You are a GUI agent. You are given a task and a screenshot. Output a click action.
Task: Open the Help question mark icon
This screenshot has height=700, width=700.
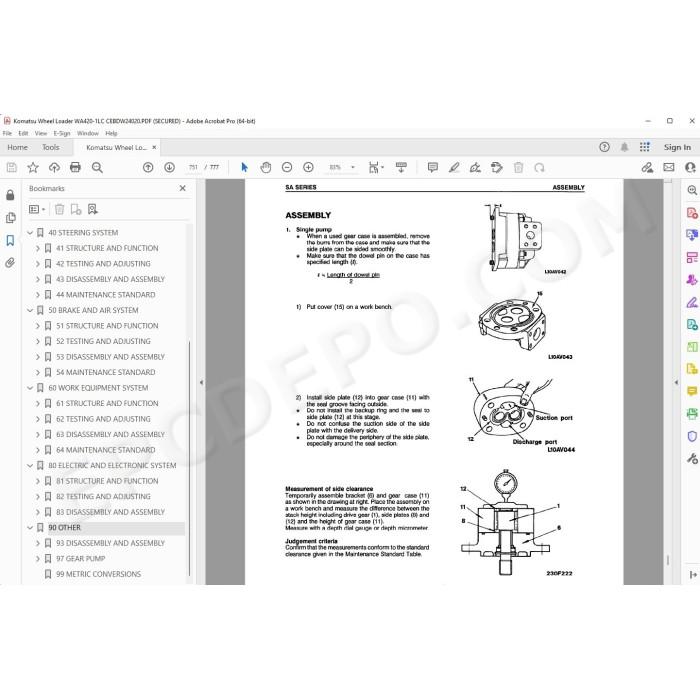604,147
